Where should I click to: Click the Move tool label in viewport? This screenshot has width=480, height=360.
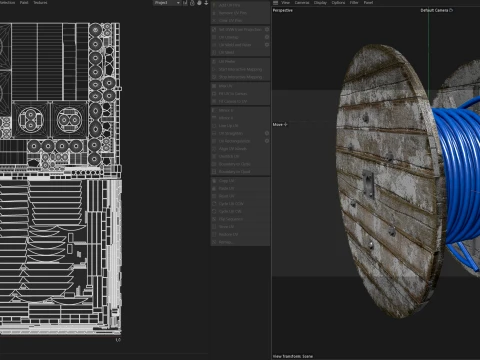point(280,124)
